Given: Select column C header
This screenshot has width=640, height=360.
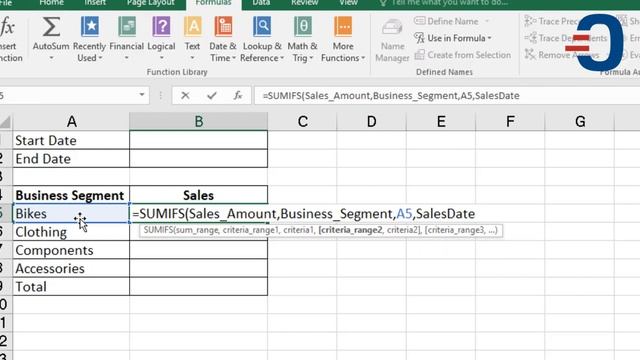Looking at the screenshot, I should 302,121.
